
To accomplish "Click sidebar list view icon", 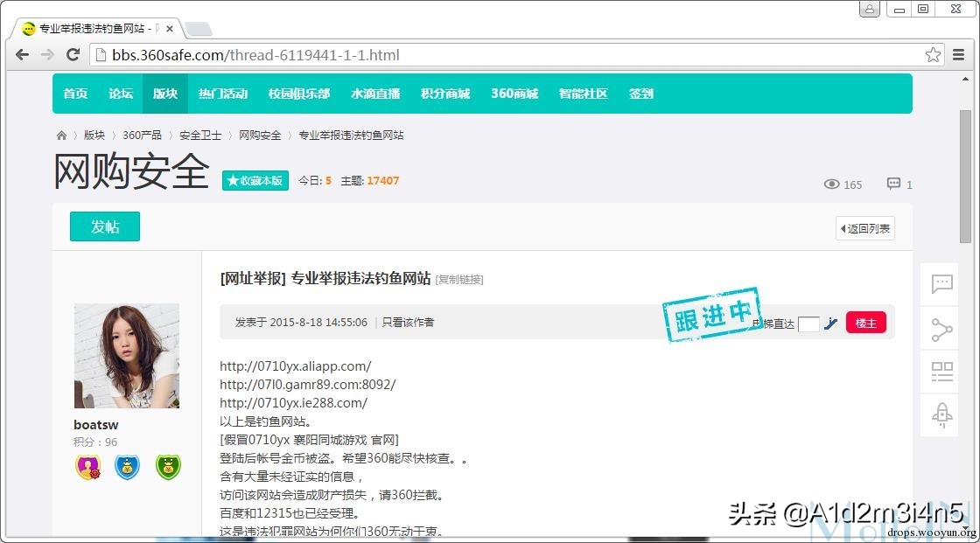I will point(941,372).
